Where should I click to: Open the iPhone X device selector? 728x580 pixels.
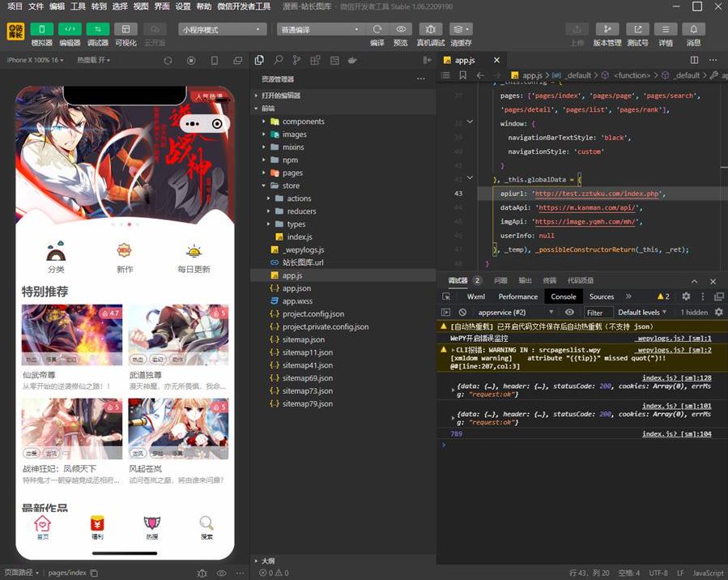36,60
